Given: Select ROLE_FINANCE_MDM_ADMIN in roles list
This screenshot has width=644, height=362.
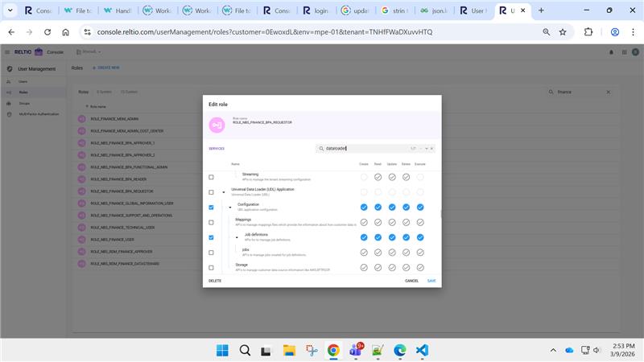Looking at the screenshot, I should [114, 119].
